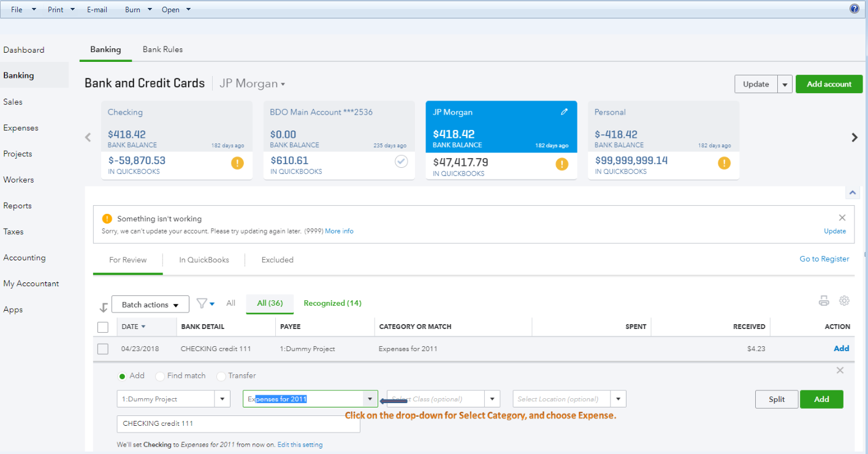Viewport: 868px width, 454px height.
Task: Click the pencil edit icon on JP Morgan card
Action: click(564, 112)
